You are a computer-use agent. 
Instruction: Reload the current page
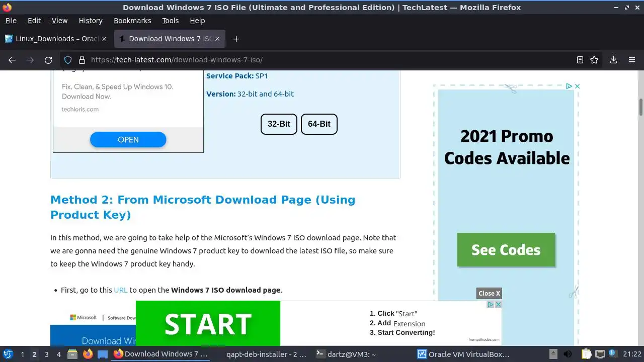(x=48, y=60)
